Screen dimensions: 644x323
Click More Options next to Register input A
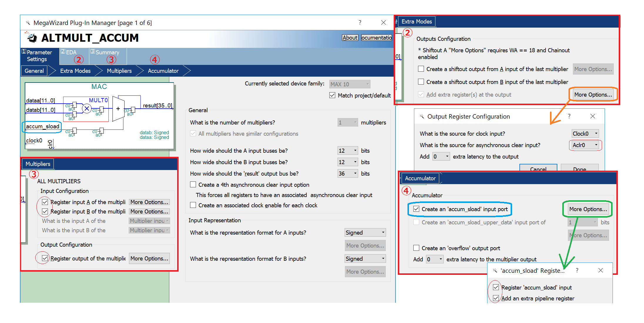click(149, 202)
